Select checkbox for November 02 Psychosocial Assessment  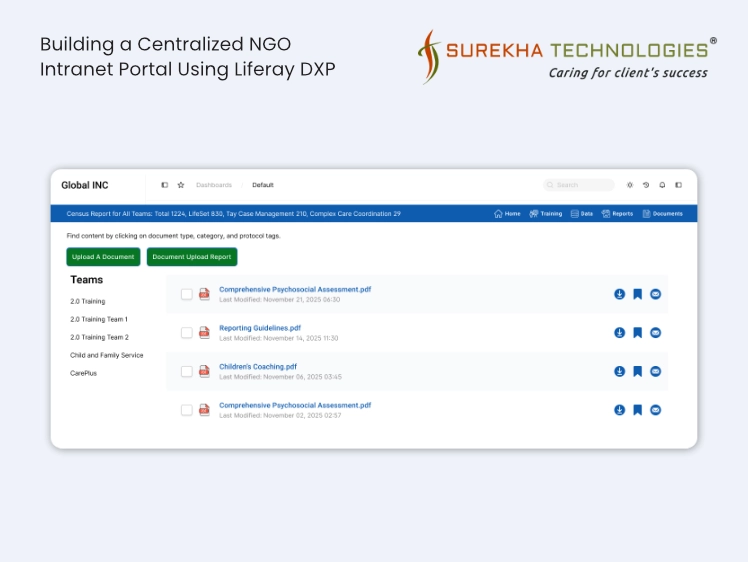click(x=187, y=410)
